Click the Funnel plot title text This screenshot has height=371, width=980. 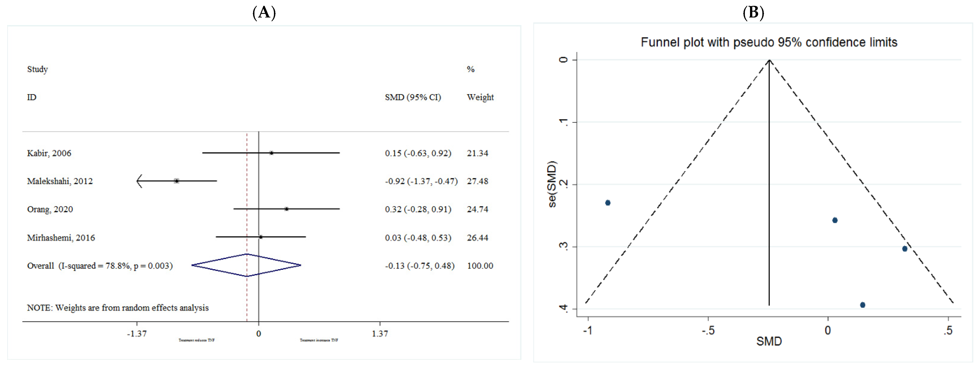pos(768,42)
